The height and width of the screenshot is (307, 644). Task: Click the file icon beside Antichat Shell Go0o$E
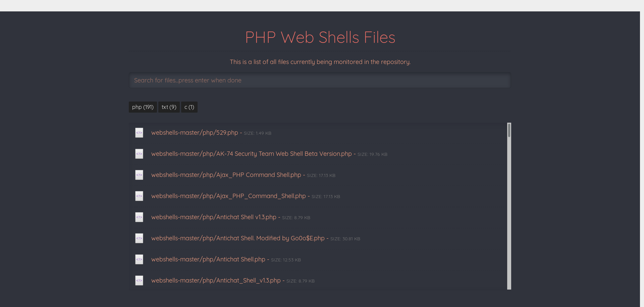(139, 238)
